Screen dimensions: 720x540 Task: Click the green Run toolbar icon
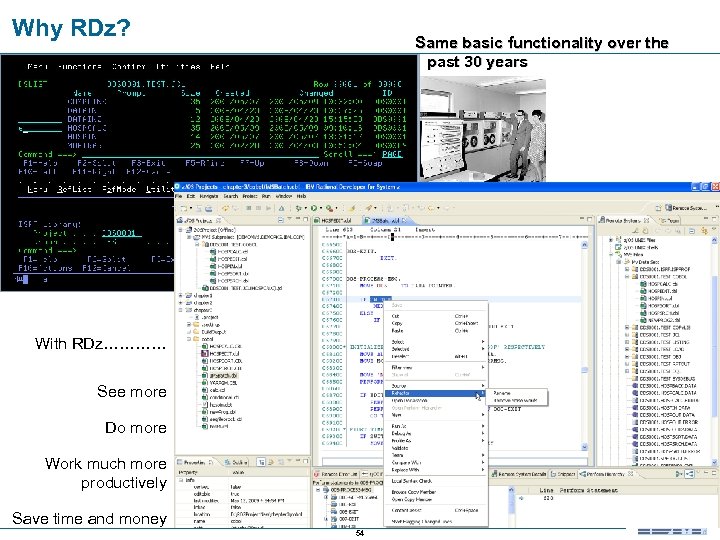[314, 208]
